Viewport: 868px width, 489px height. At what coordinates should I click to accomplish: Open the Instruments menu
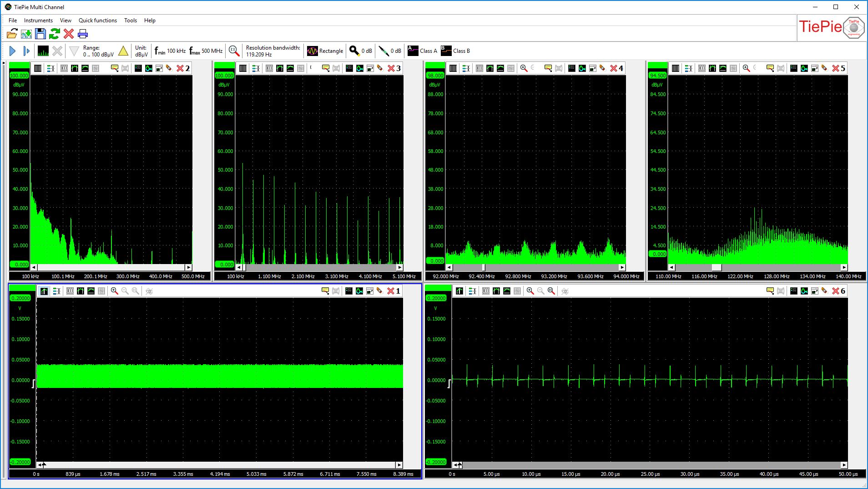(x=38, y=20)
